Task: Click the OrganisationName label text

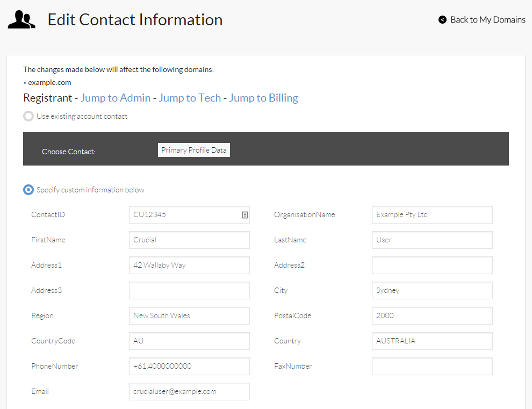Action: [x=304, y=215]
